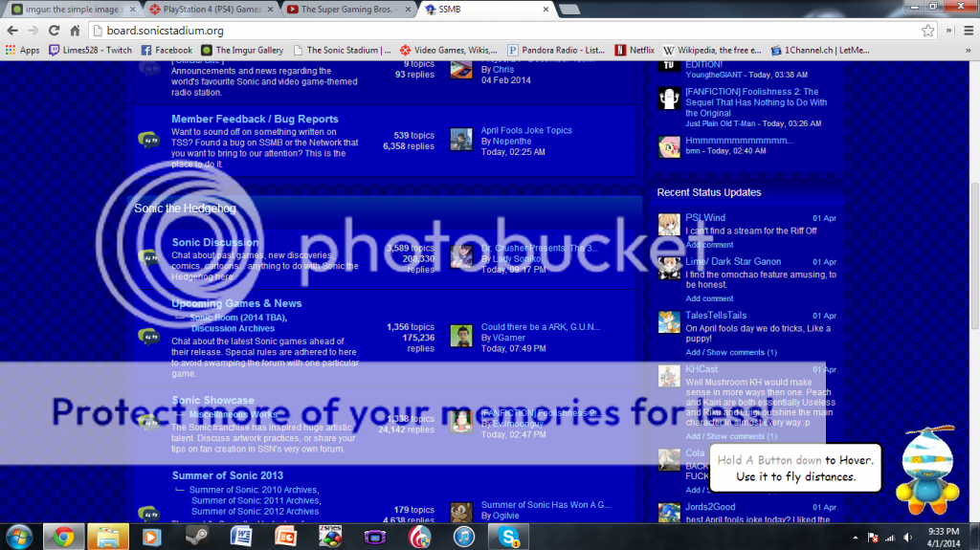Open iTunes from the taskbar
The image size is (980, 550).
point(464,537)
